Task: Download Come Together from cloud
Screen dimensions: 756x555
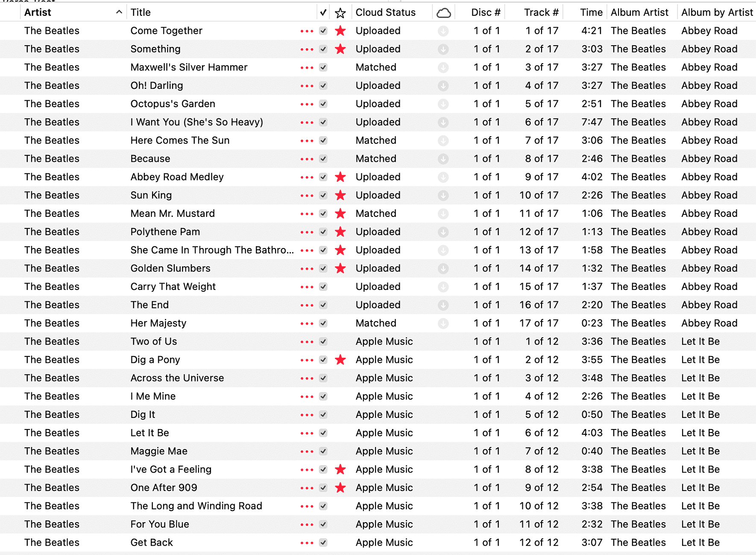Action: [x=443, y=31]
